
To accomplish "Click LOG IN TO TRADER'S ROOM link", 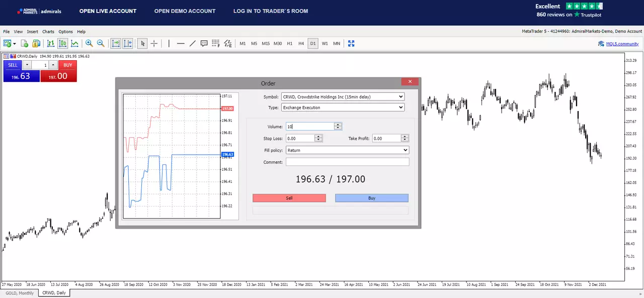I will coord(271,11).
